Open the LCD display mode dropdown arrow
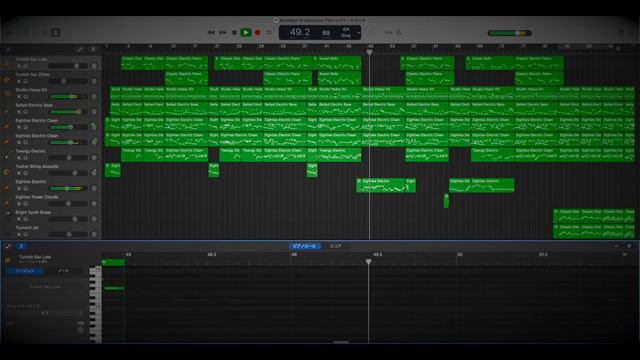The image size is (640, 360). 358,33
